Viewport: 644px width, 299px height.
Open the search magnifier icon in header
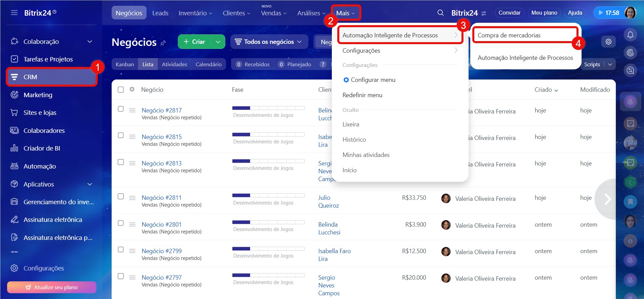(440, 13)
